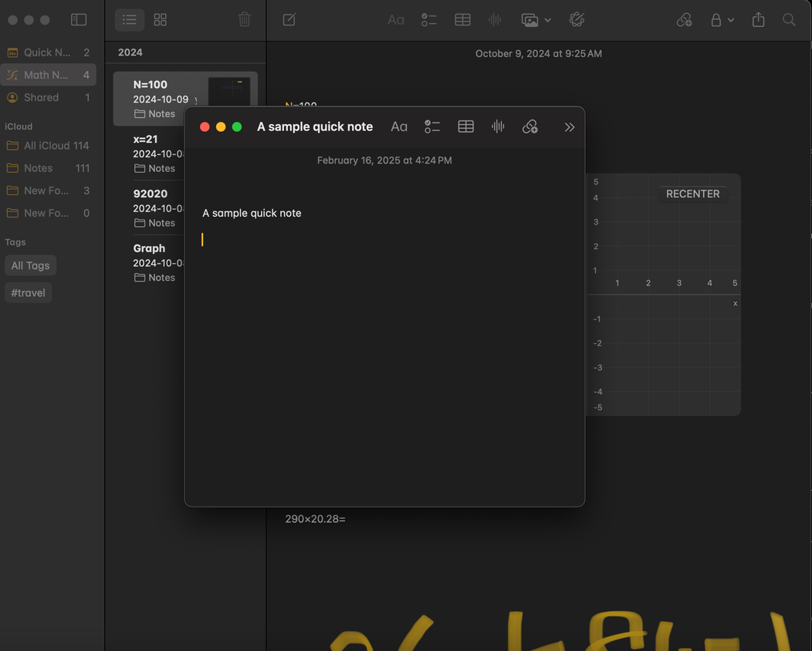The height and width of the screenshot is (651, 812).
Task: Add a checklist in the quick note window
Action: 432,126
